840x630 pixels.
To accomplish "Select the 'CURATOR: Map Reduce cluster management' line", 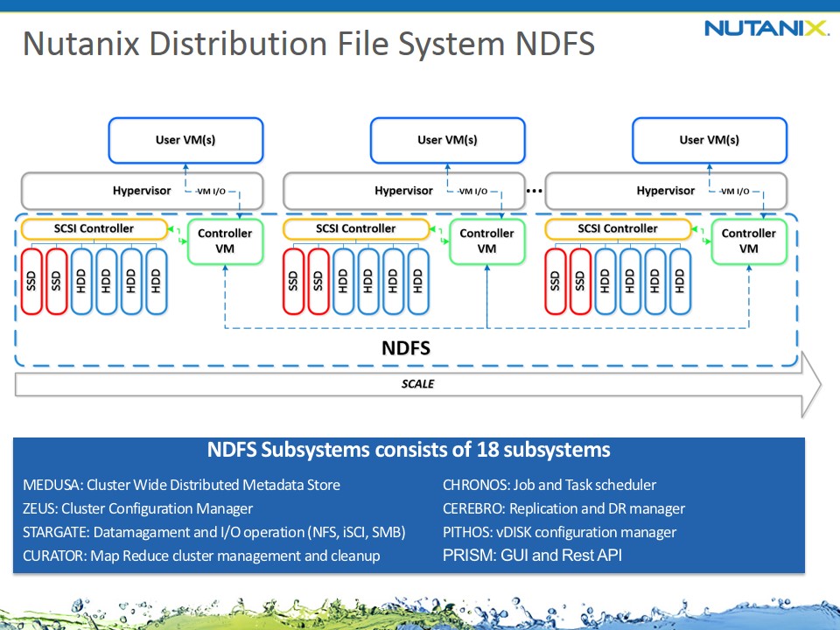I will click(x=201, y=556).
